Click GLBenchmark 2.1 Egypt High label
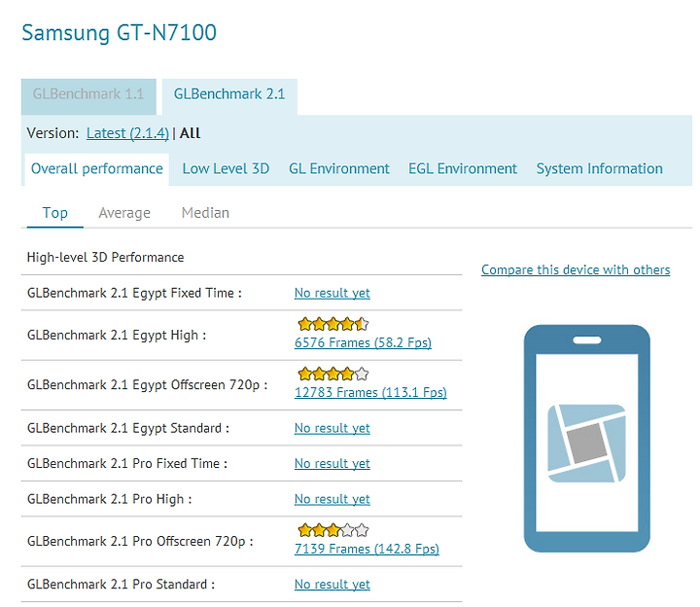The height and width of the screenshot is (607, 700). (117, 335)
